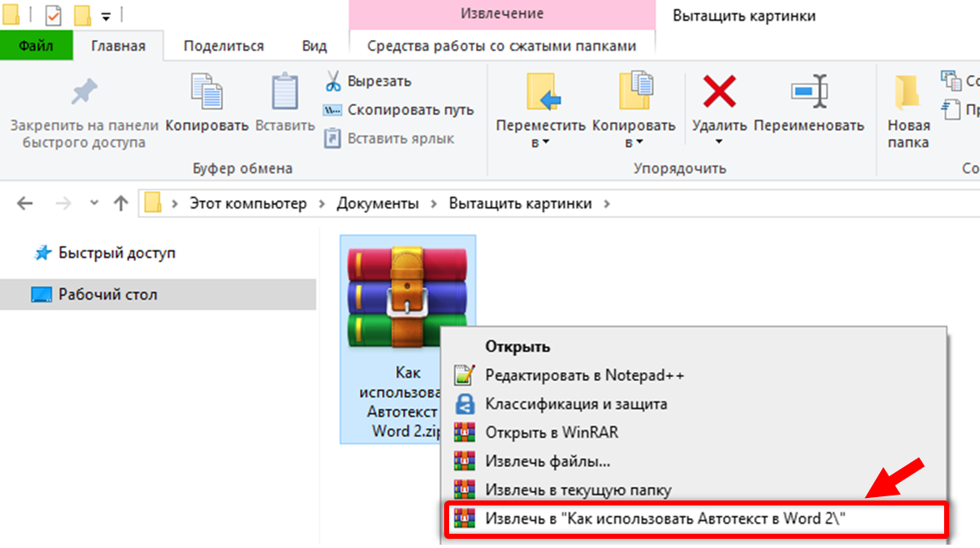The image size is (980, 548).
Task: Click the Извлечение contextual tab header
Action: coord(502,13)
